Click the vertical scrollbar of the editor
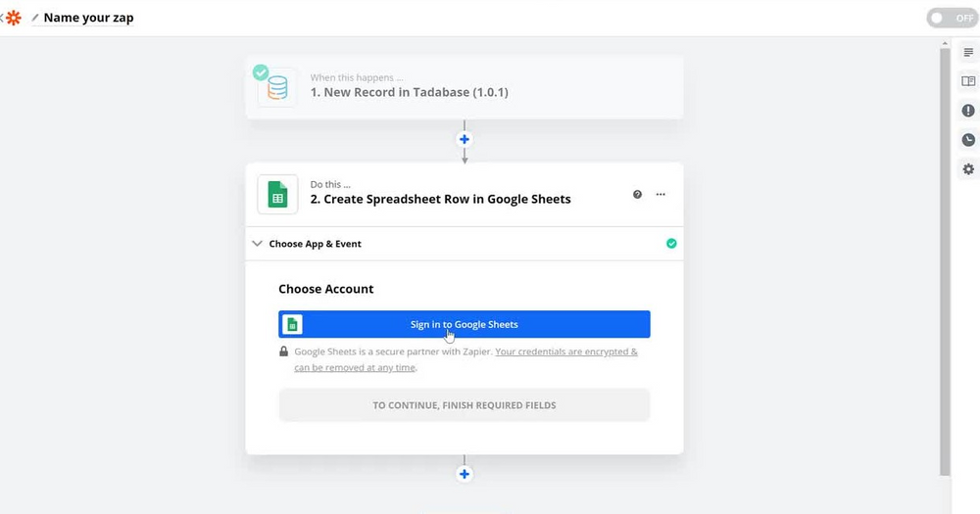Screen dimensions: 980x514 pyautogui.click(x=945, y=261)
